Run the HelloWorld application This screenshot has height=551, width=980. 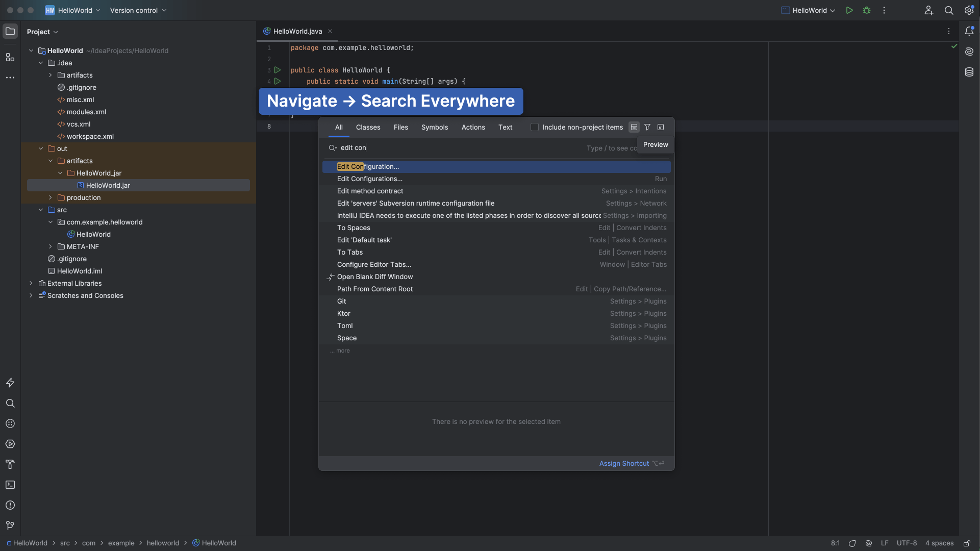pos(849,10)
